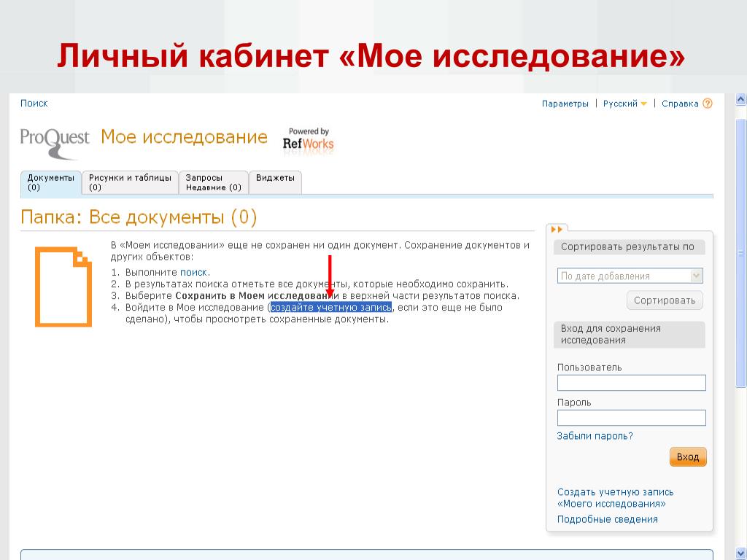This screenshot has height=560, width=747.
Task: Open the Рисунки и таблицы tab
Action: tap(130, 182)
